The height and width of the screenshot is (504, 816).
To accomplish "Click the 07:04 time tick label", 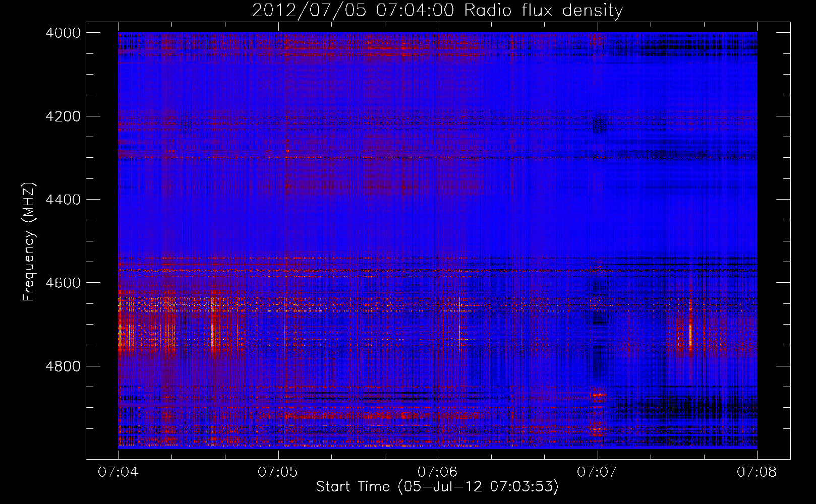I will (x=118, y=472).
